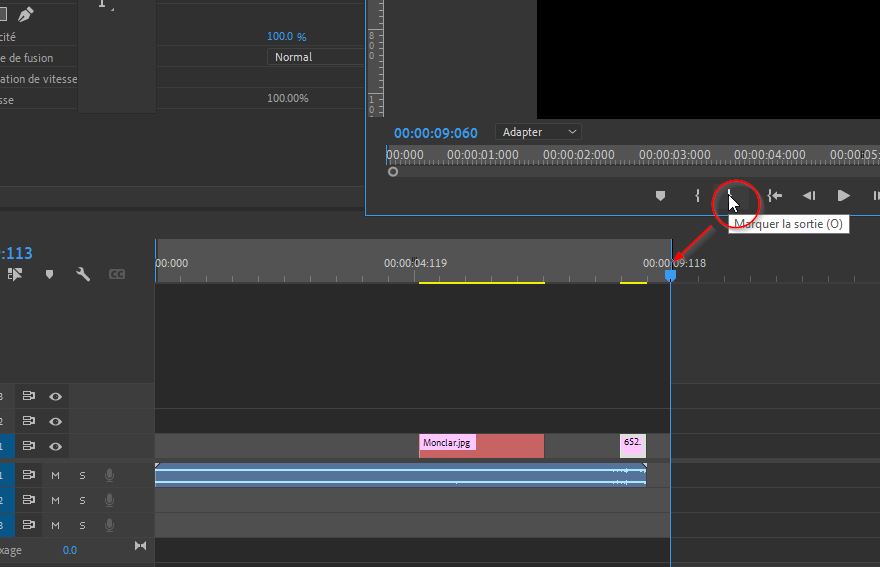Image resolution: width=880 pixels, height=567 pixels.
Task: Toggle linked selection icon in timeline header
Action: point(15,274)
